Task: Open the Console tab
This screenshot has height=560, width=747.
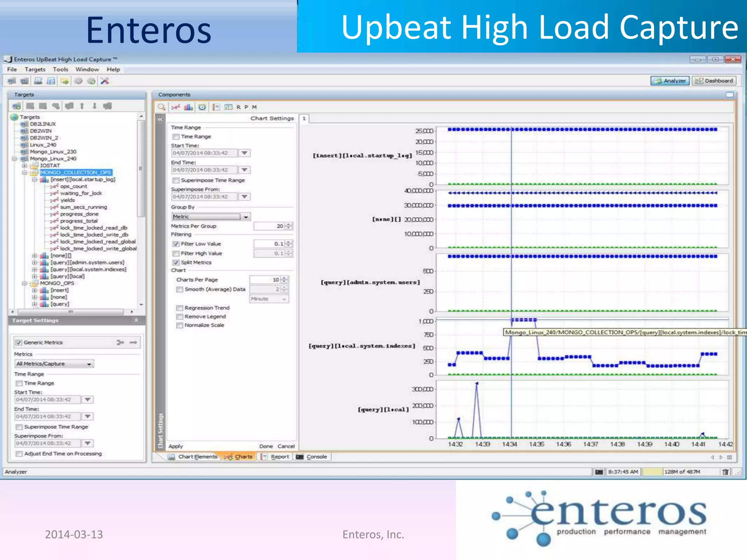Action: (312, 457)
